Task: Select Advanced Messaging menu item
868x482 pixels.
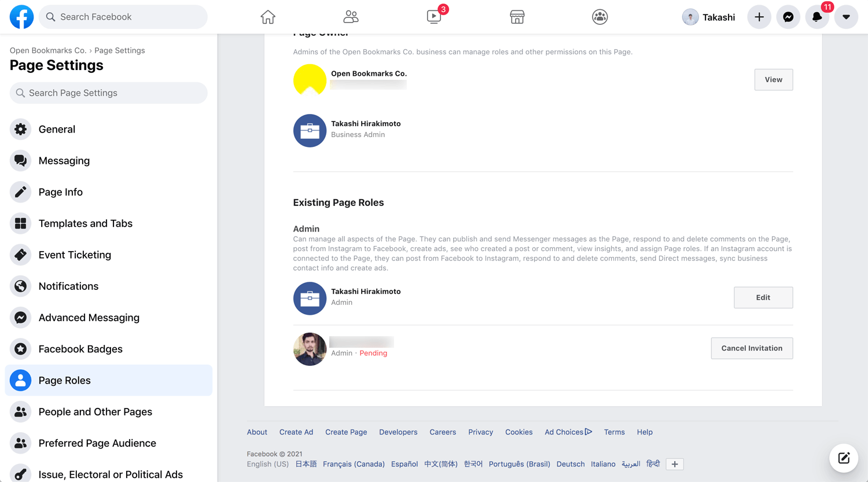Action: (109, 318)
